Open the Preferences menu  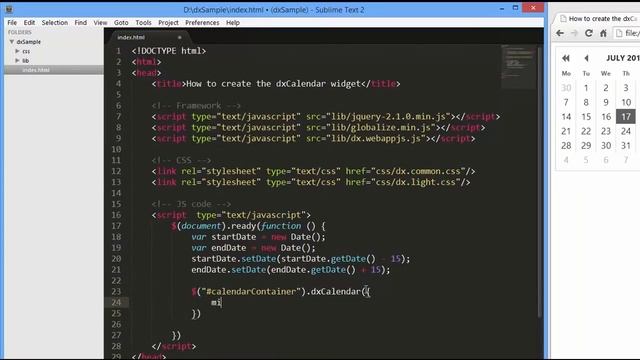tap(202, 22)
